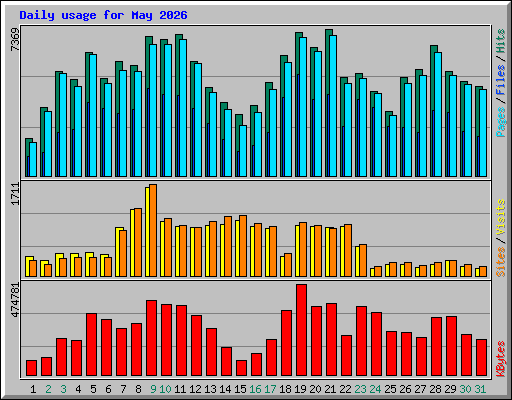Click the Pages legend label
The height and width of the screenshot is (400, 512).
(x=501, y=122)
